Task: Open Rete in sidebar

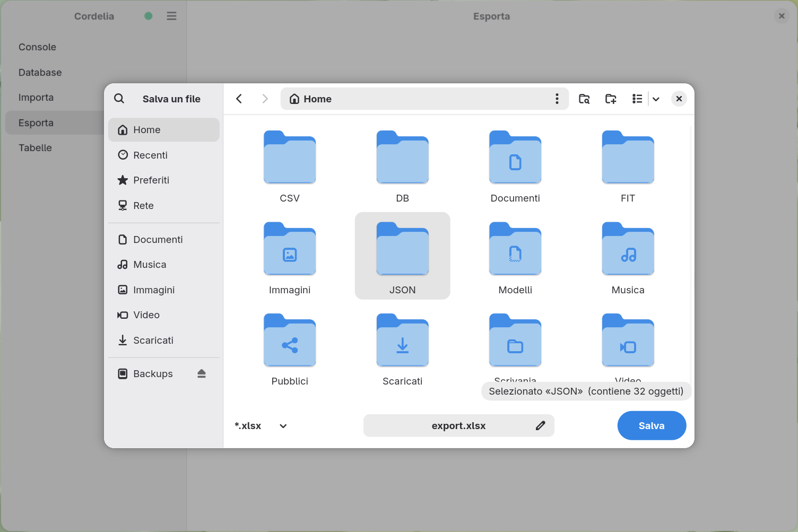Action: click(x=164, y=206)
